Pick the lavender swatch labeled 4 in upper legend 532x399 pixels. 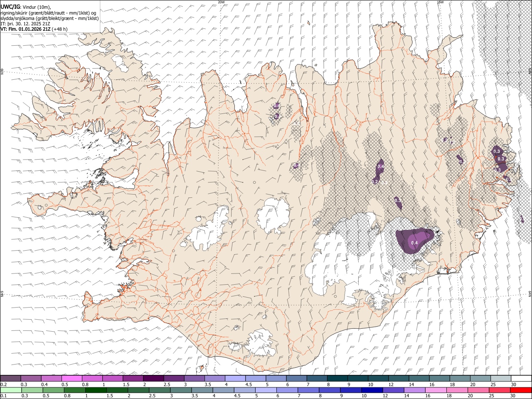235,378
